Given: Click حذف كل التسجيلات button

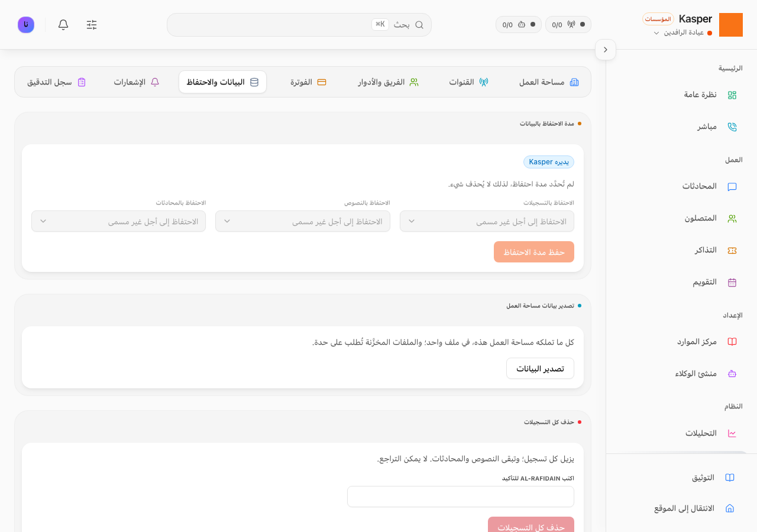Looking at the screenshot, I should [531, 524].
